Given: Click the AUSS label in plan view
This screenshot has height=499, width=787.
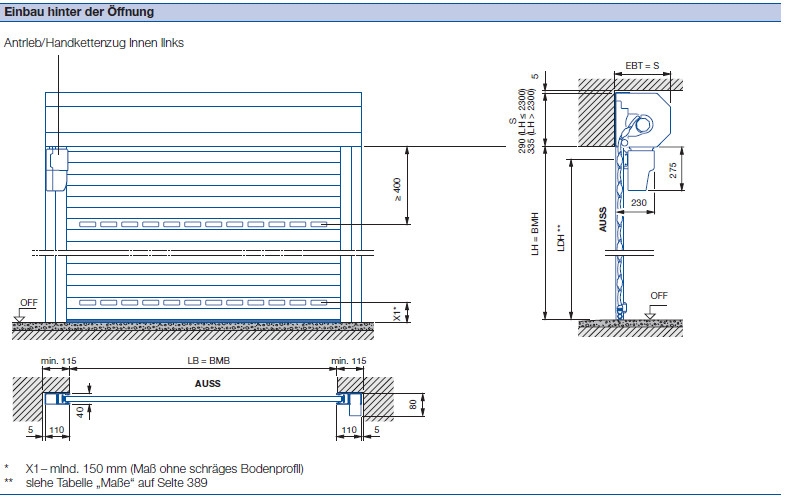Looking at the screenshot, I should click(x=208, y=384).
